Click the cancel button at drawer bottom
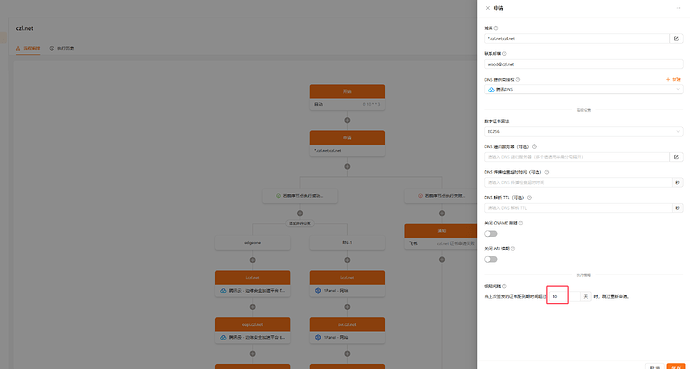The image size is (690, 369). pos(655,367)
